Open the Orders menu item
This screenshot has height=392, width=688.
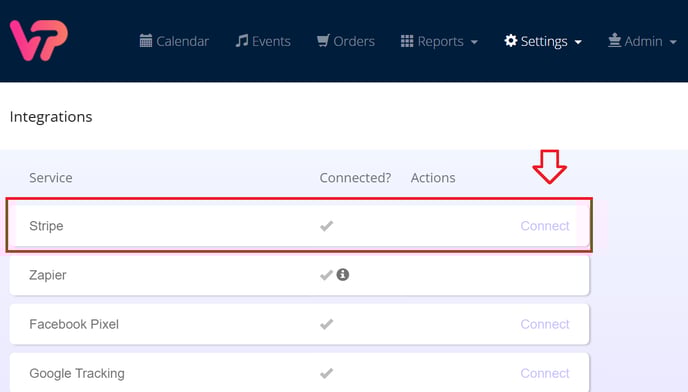346,41
